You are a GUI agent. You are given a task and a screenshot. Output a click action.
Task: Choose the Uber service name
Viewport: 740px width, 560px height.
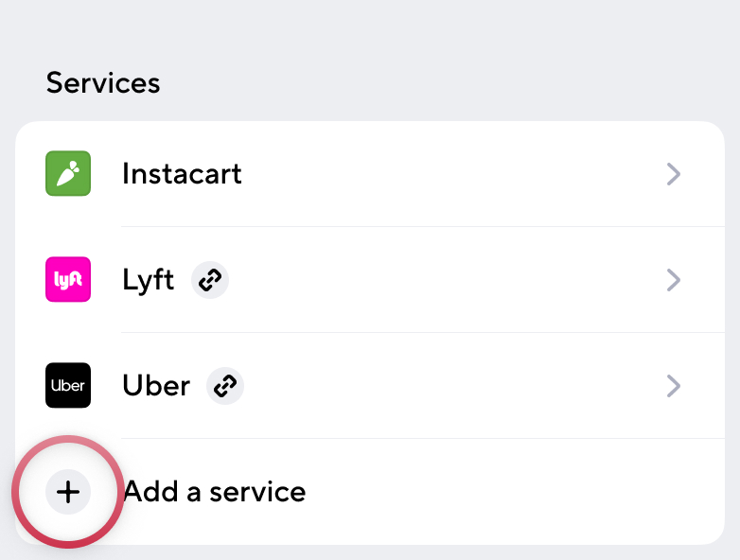pyautogui.click(x=156, y=386)
